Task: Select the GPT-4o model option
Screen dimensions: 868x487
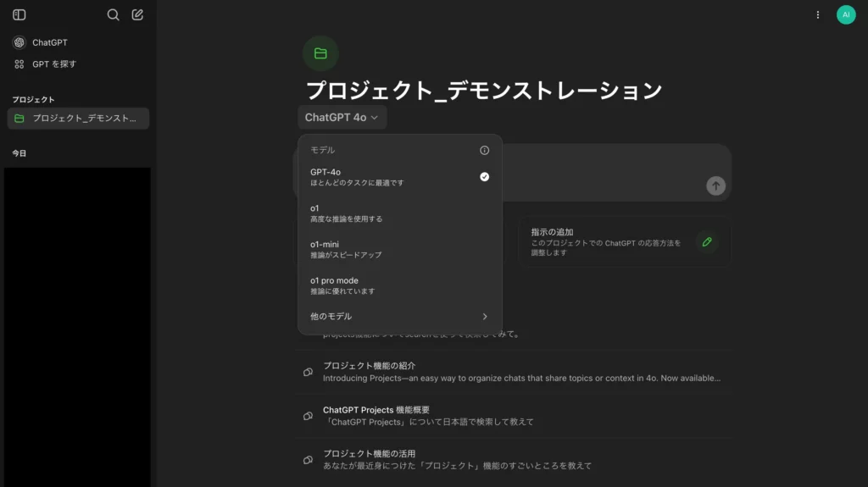Action: (399, 177)
